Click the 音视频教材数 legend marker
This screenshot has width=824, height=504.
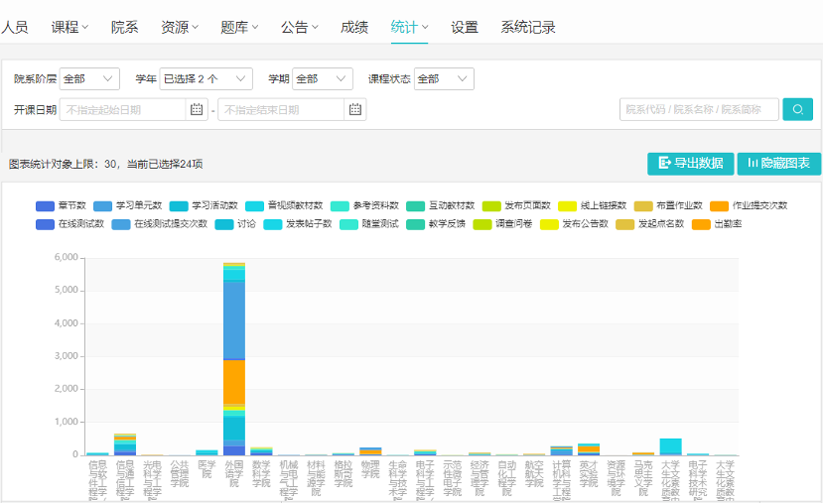pyautogui.click(x=254, y=205)
